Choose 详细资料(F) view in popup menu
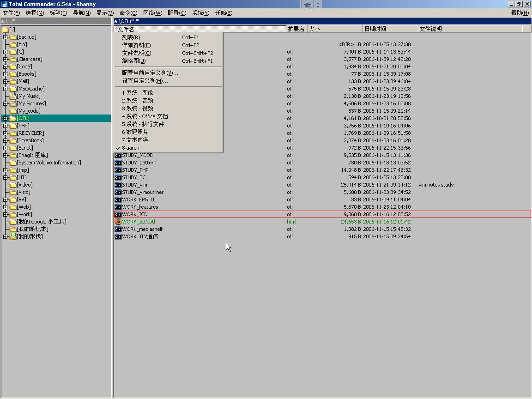Screen dimensions: 532x399 168,45
